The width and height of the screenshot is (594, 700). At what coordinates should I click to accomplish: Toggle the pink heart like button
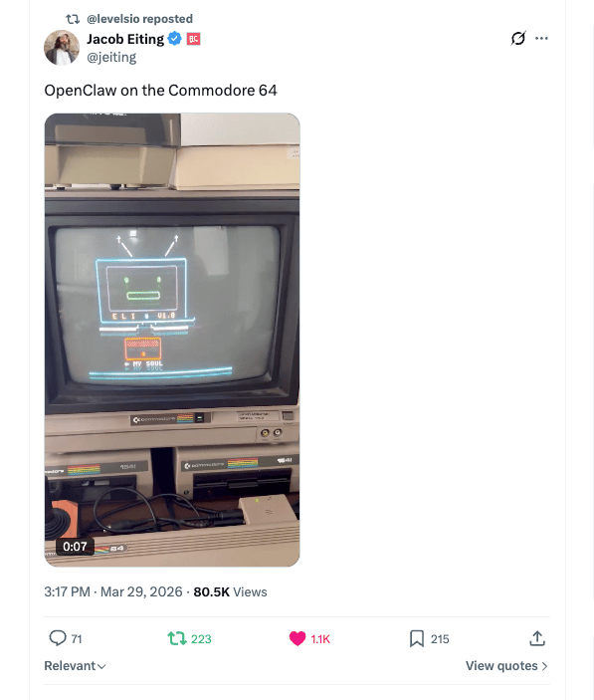297,638
